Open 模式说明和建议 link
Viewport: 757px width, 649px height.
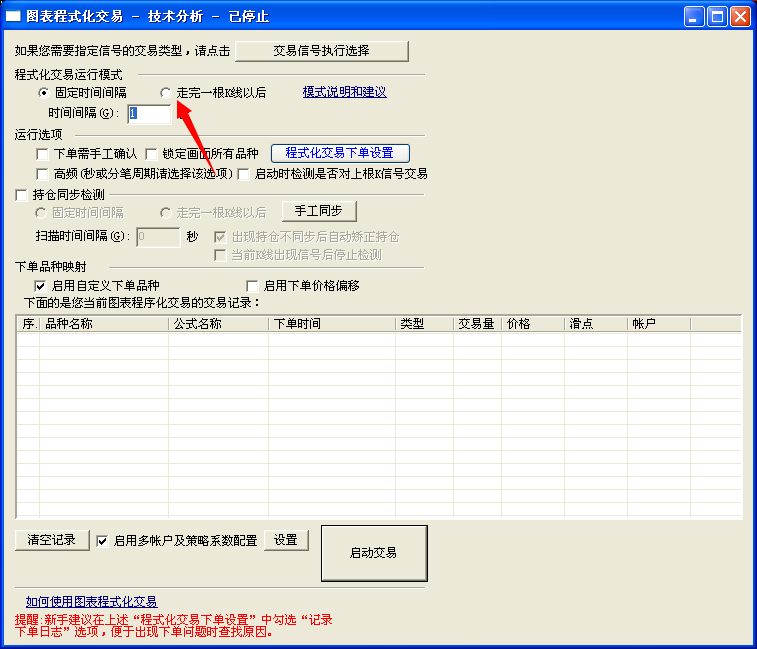point(344,92)
